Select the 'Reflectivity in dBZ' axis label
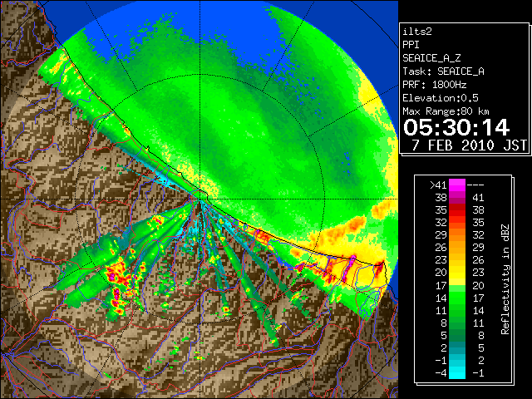Screen dimensions: 532x399 tap(505, 279)
